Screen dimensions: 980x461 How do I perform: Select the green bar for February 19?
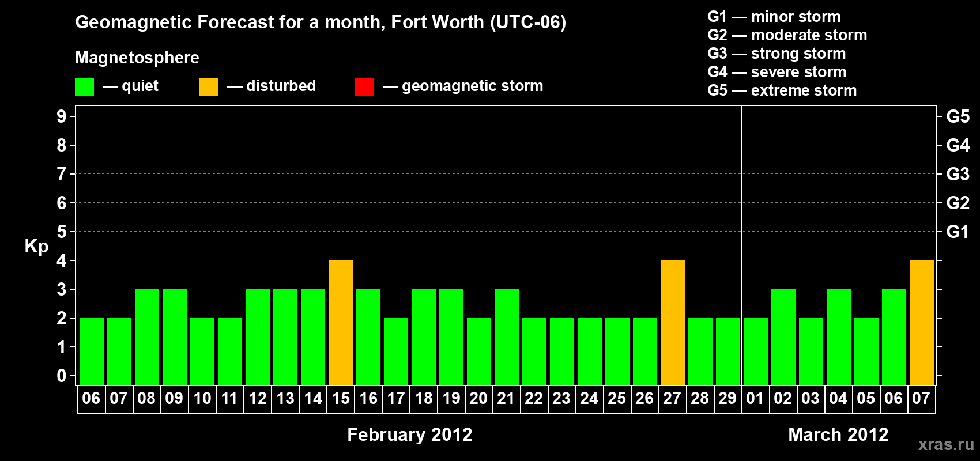click(x=451, y=337)
